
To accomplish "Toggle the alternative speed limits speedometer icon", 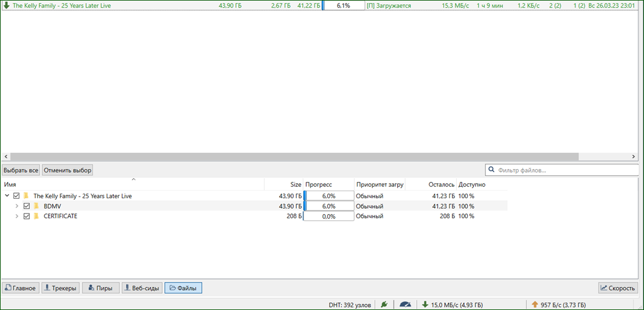I will (405, 305).
